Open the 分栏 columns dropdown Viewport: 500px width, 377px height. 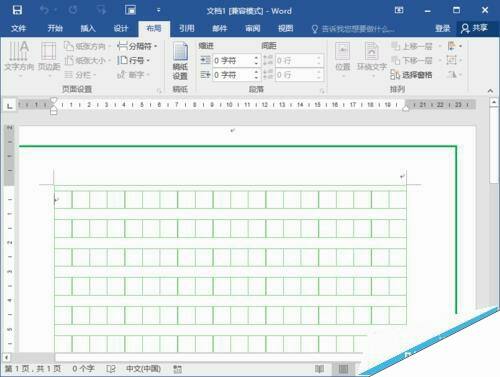tap(80, 75)
